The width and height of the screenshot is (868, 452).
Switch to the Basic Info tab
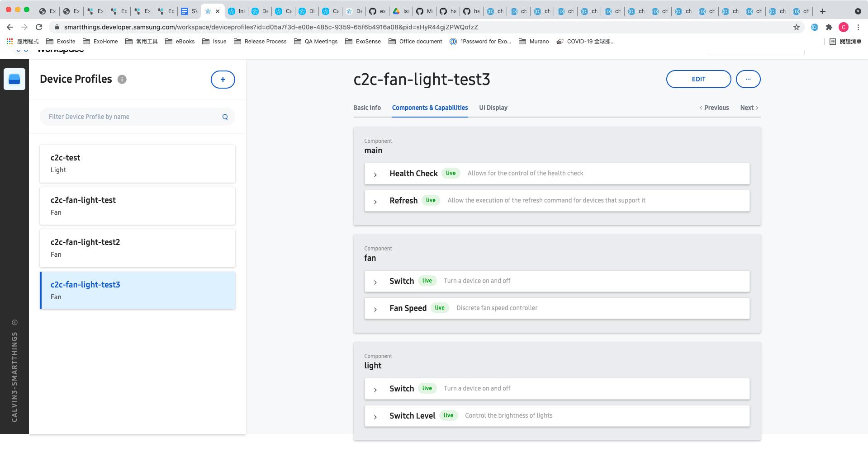[367, 108]
